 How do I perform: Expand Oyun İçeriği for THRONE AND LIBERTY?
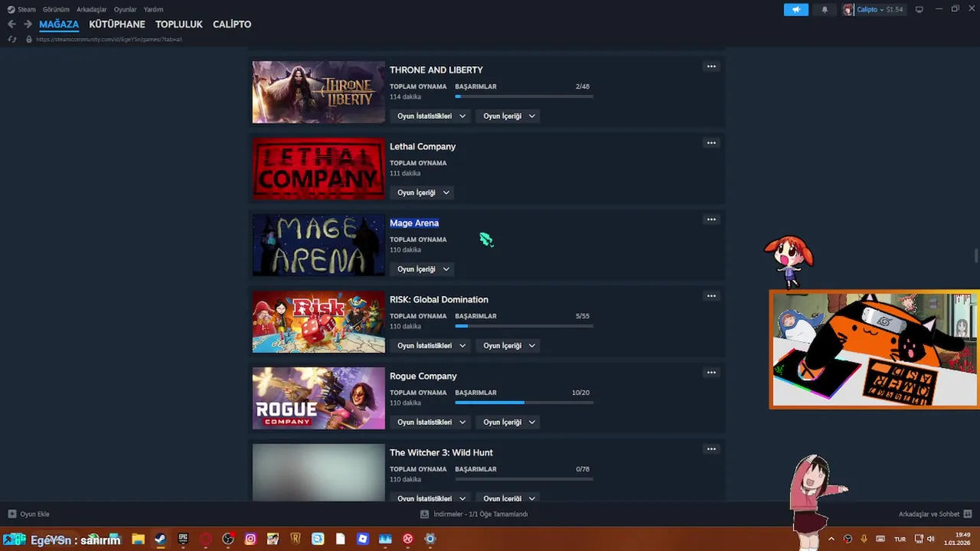pos(509,116)
